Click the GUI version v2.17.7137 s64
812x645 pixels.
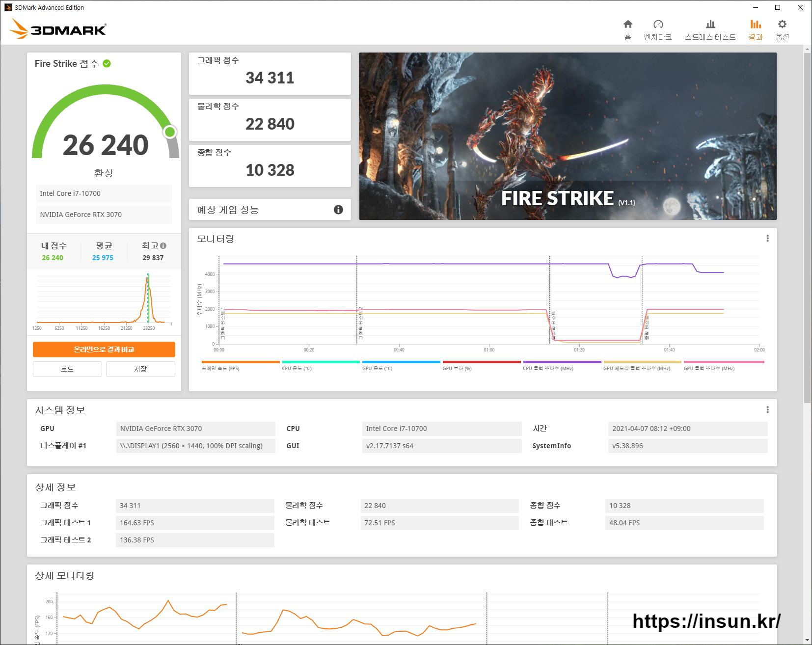point(442,446)
